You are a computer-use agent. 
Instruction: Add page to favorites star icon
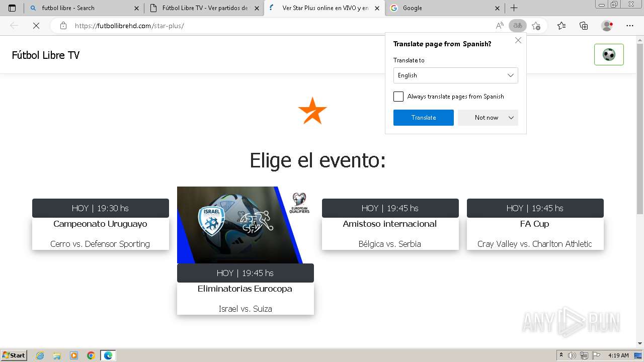pyautogui.click(x=536, y=26)
